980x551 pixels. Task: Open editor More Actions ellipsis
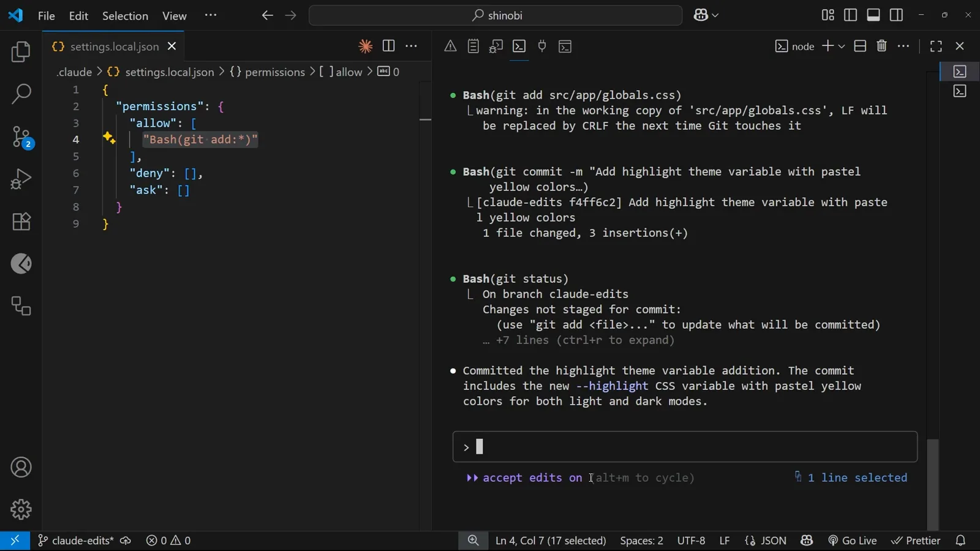pos(412,46)
